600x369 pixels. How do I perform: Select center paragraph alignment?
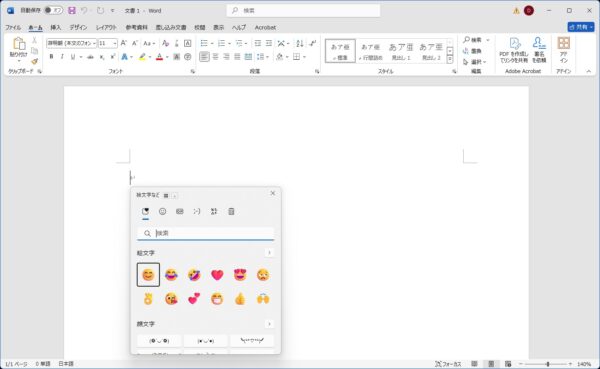215,57
